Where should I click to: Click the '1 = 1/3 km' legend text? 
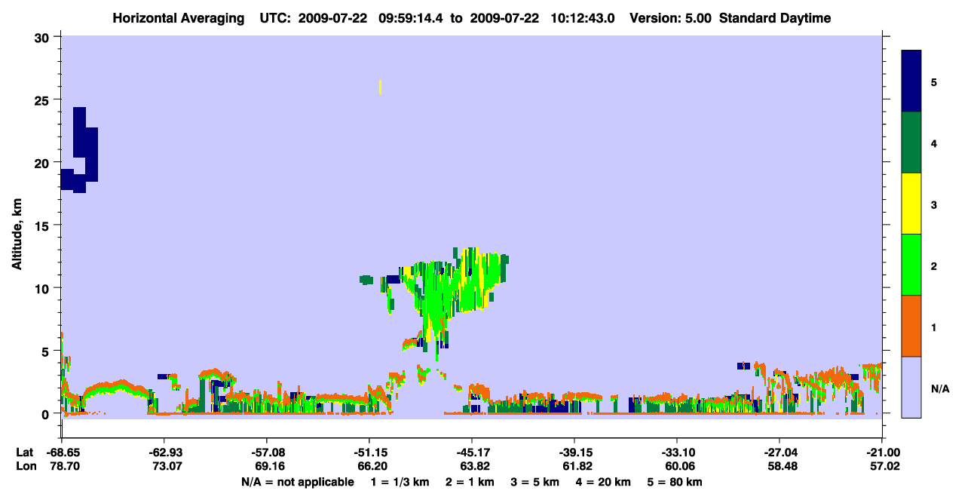(x=401, y=482)
